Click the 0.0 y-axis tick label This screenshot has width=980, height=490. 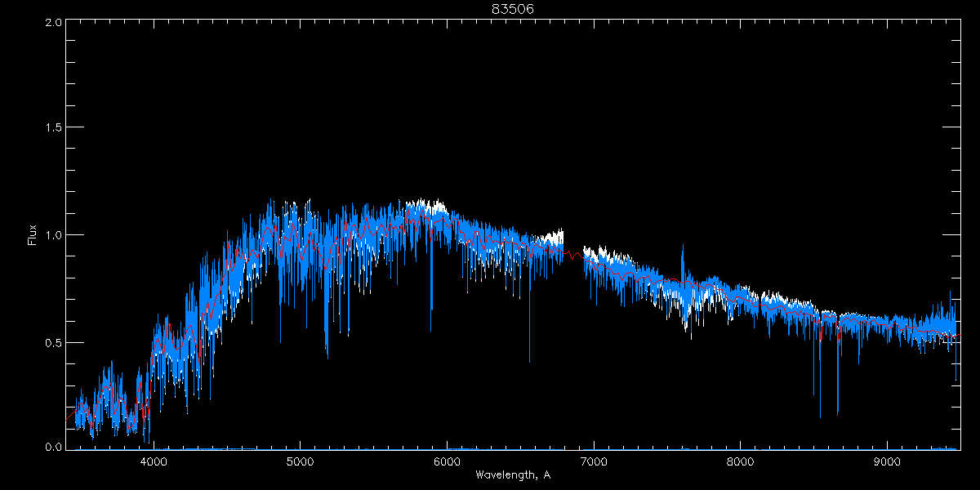[x=53, y=448]
